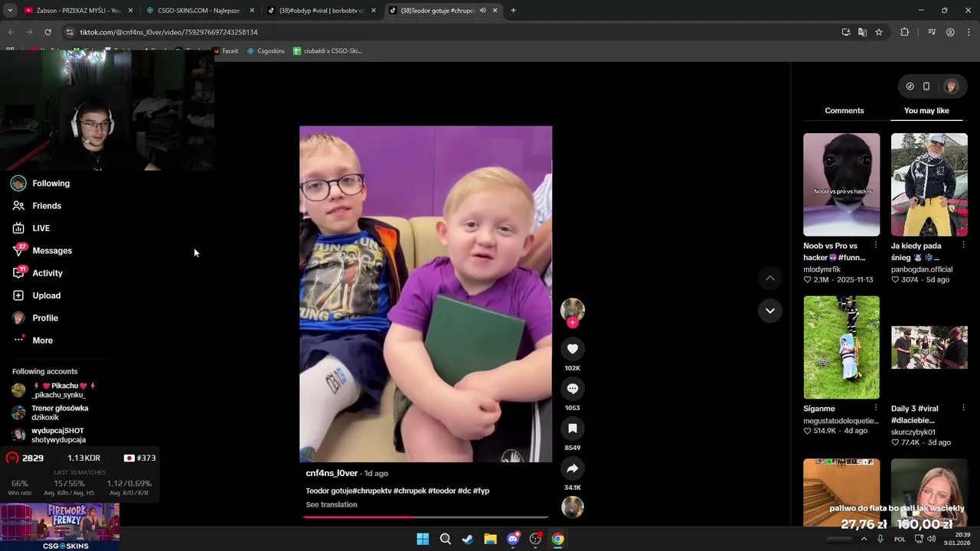Open Chrome three-dot menu
Viewport: 980px width, 551px height.
click(969, 32)
